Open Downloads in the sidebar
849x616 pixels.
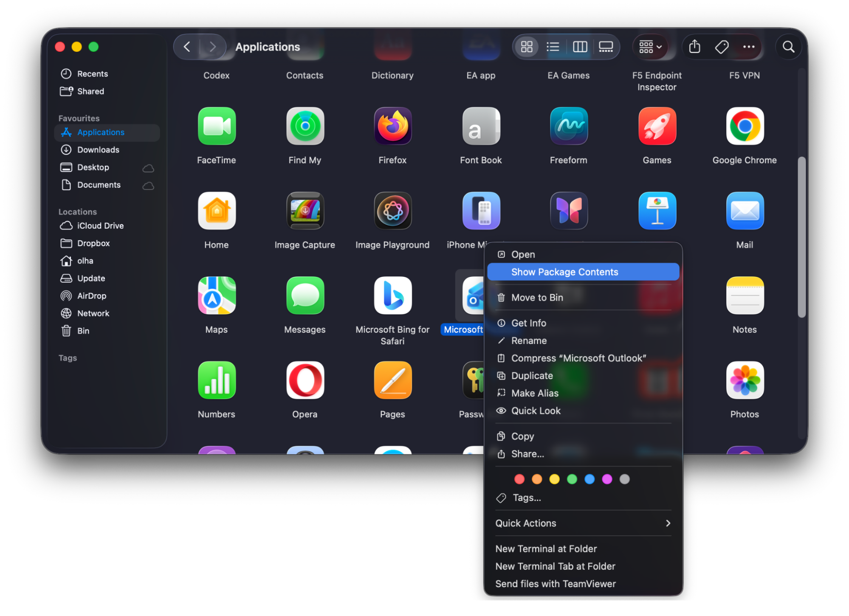click(x=107, y=150)
